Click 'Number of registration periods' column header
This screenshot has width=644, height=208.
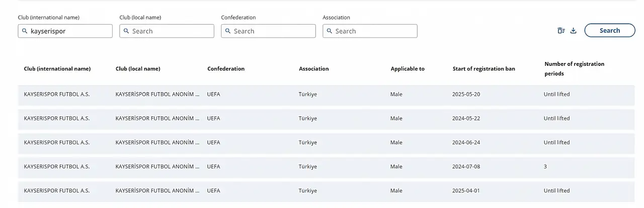pyautogui.click(x=574, y=69)
